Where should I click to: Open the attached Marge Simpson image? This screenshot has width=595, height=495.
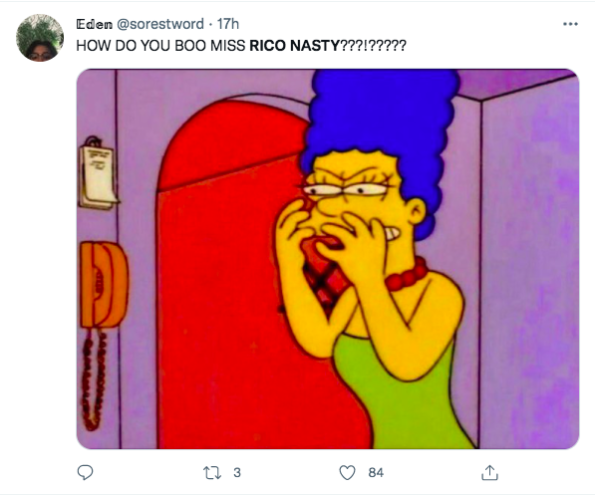coord(328,259)
